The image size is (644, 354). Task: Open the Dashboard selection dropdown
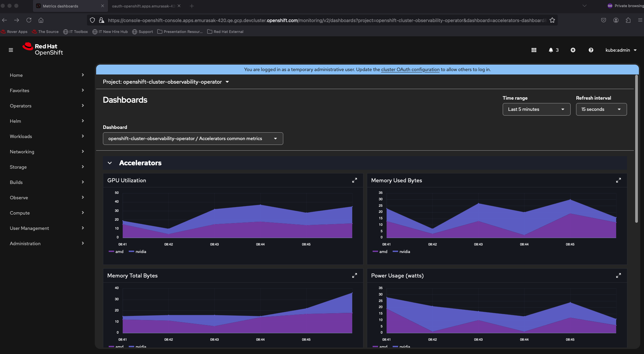pyautogui.click(x=193, y=138)
